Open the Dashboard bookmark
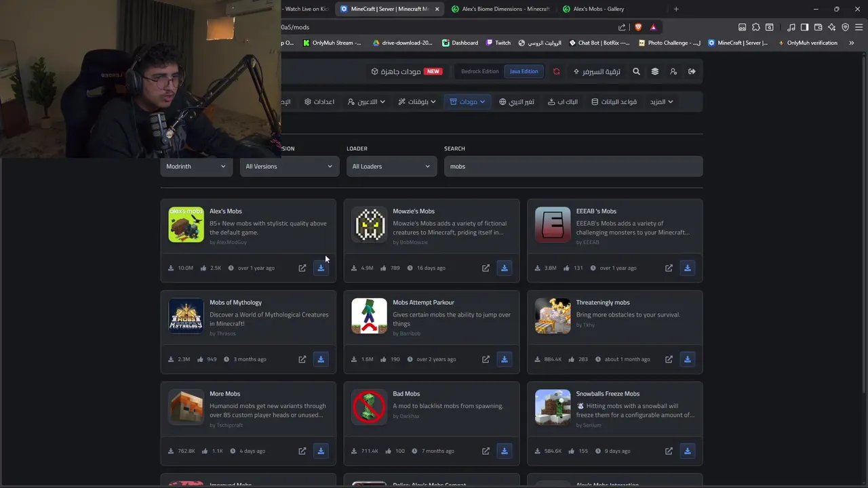The width and height of the screenshot is (868, 488). click(460, 43)
